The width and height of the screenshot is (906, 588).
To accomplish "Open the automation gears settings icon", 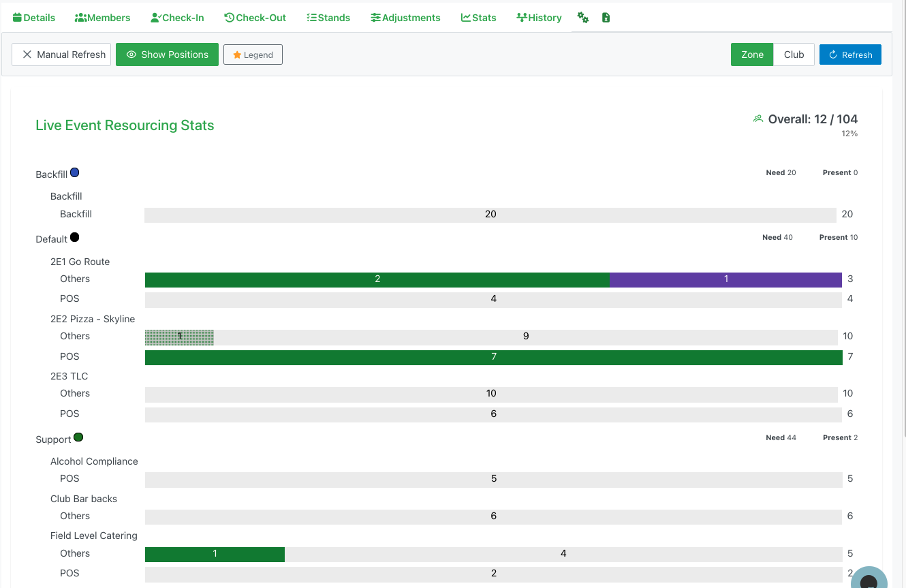I will pyautogui.click(x=583, y=18).
